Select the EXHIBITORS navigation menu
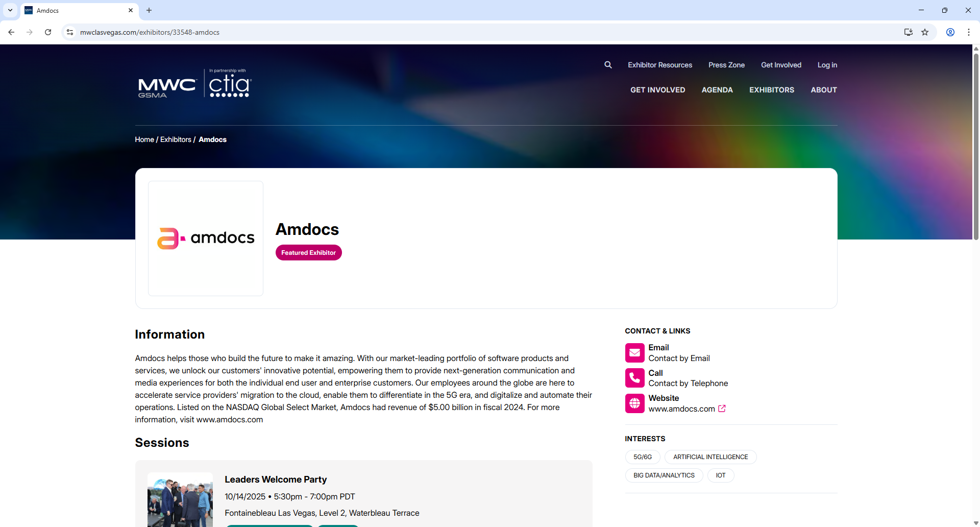The image size is (980, 527). click(x=771, y=90)
